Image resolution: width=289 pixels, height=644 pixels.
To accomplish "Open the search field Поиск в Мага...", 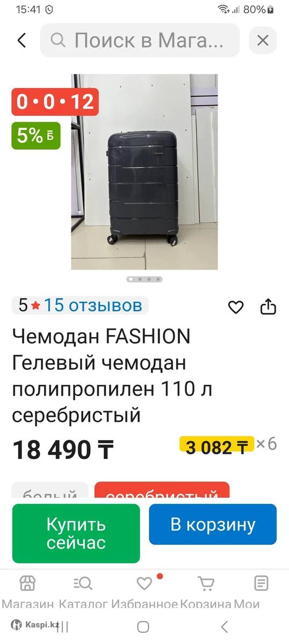I will (x=140, y=40).
